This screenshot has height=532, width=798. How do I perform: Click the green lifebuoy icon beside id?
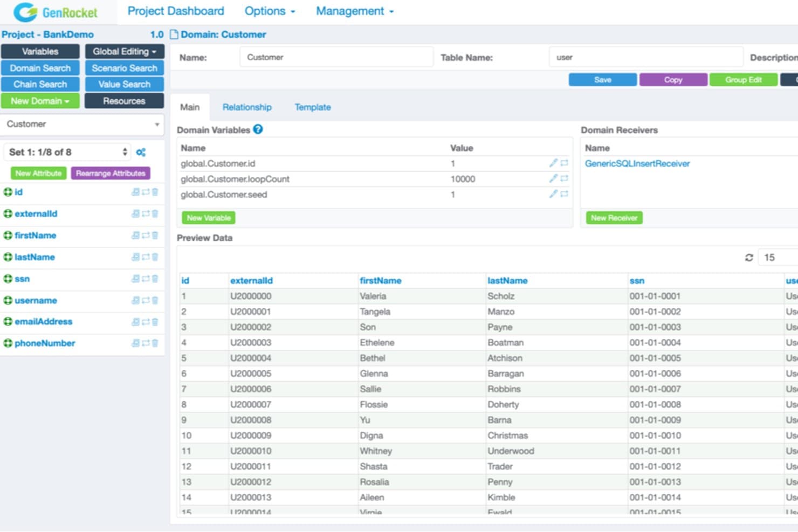point(8,192)
